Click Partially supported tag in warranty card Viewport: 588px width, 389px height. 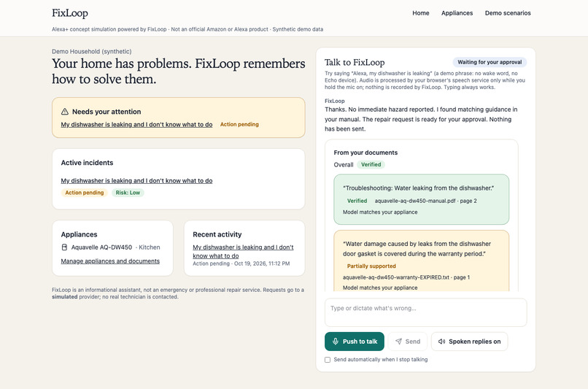tap(371, 266)
